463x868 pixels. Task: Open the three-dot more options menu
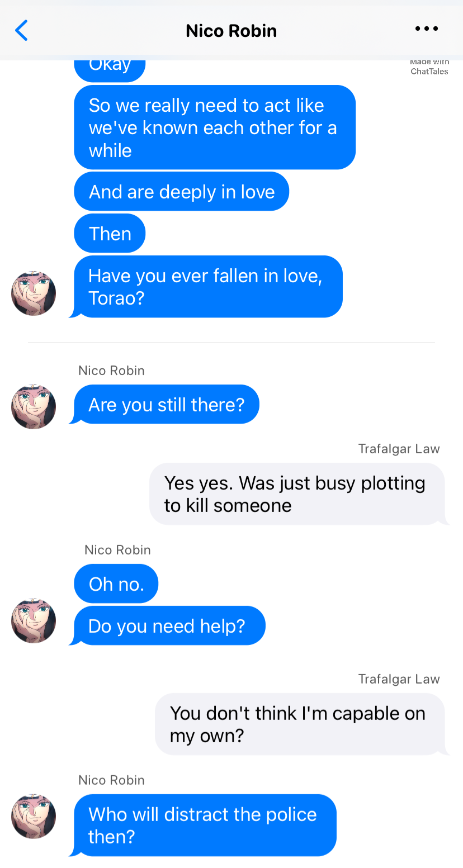pos(427,29)
